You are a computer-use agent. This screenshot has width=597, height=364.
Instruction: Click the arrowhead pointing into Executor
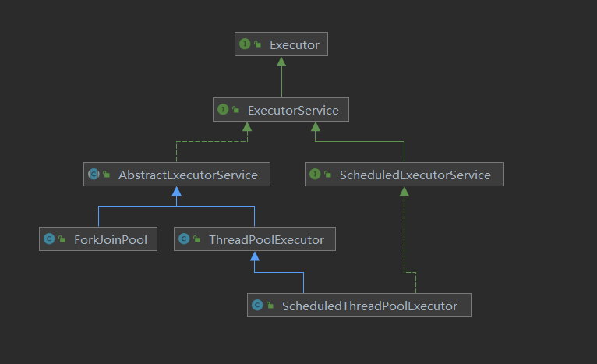pos(281,62)
